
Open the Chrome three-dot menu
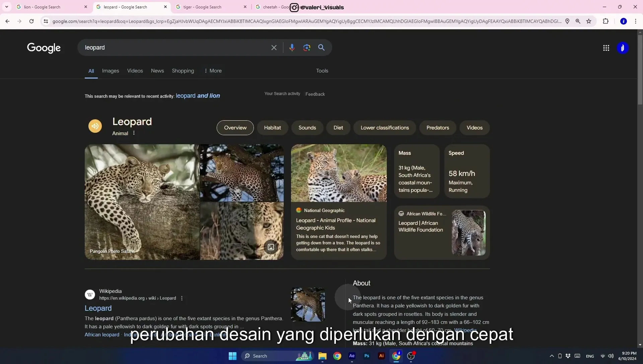(x=636, y=21)
